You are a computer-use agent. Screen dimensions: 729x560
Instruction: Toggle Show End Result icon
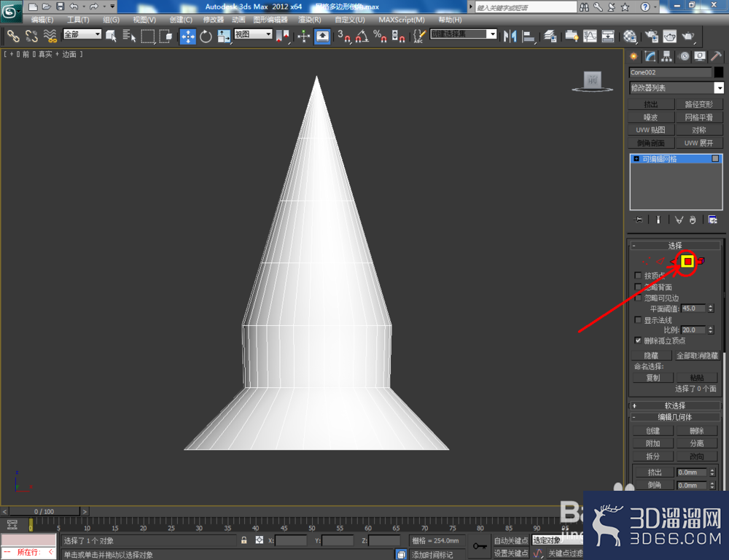(x=658, y=219)
